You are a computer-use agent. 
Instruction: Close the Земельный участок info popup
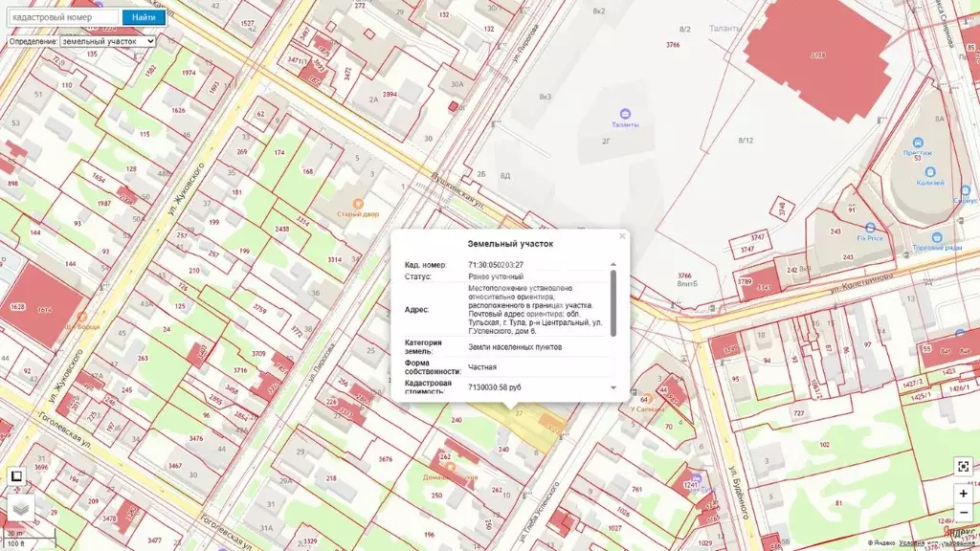coord(622,236)
